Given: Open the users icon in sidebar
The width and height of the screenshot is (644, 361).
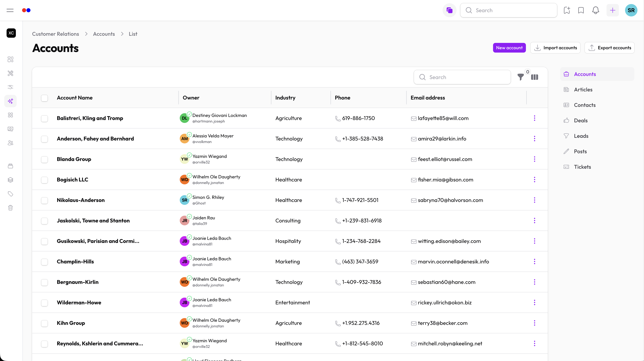Looking at the screenshot, I should pyautogui.click(x=10, y=143).
